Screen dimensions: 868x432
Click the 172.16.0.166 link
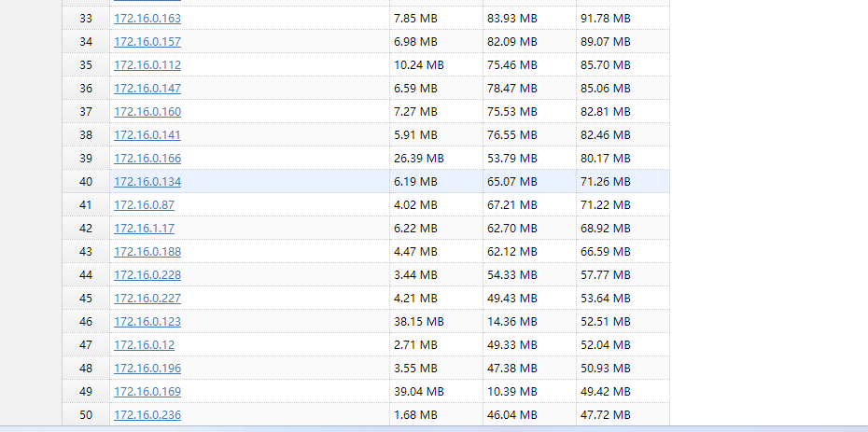pos(147,159)
